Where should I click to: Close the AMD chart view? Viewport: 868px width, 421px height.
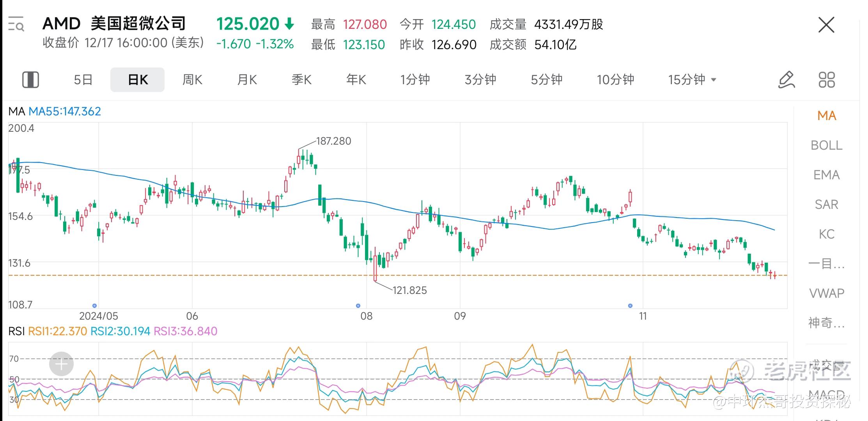(826, 25)
